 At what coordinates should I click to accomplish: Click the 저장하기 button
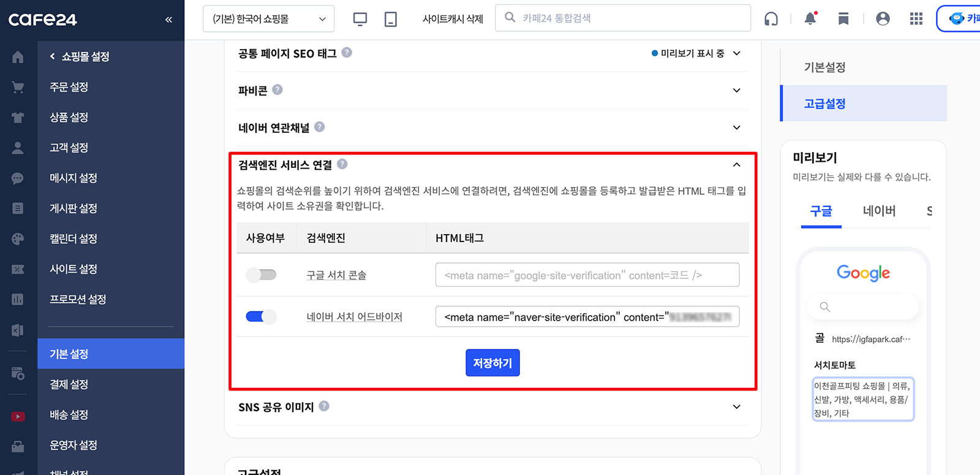click(492, 363)
